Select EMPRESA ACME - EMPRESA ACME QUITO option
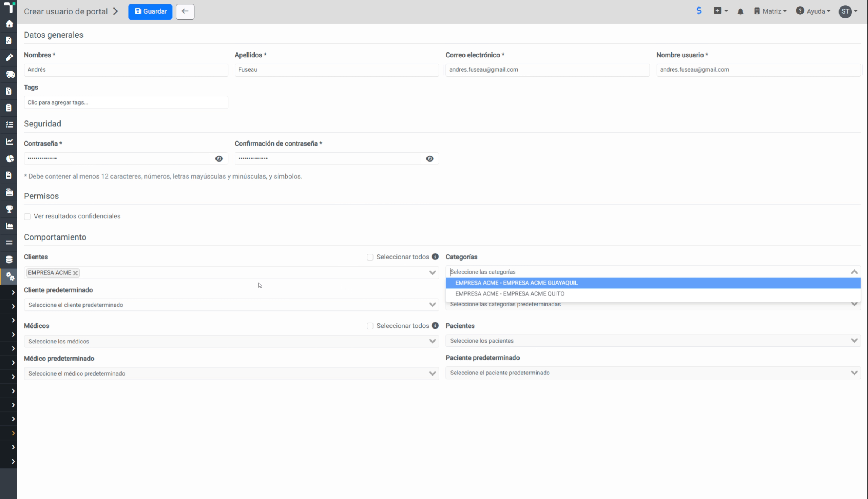 653,293
